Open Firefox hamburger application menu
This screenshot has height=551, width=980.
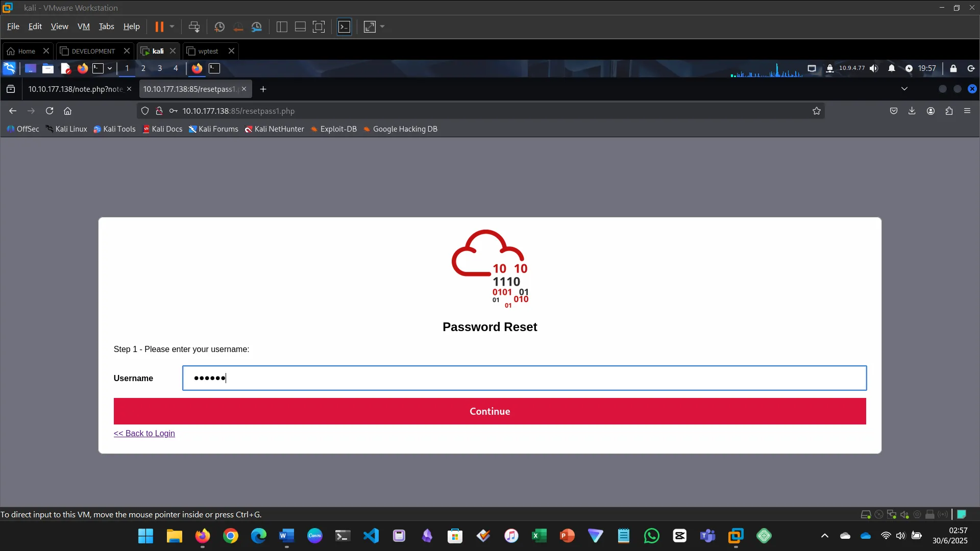click(967, 111)
